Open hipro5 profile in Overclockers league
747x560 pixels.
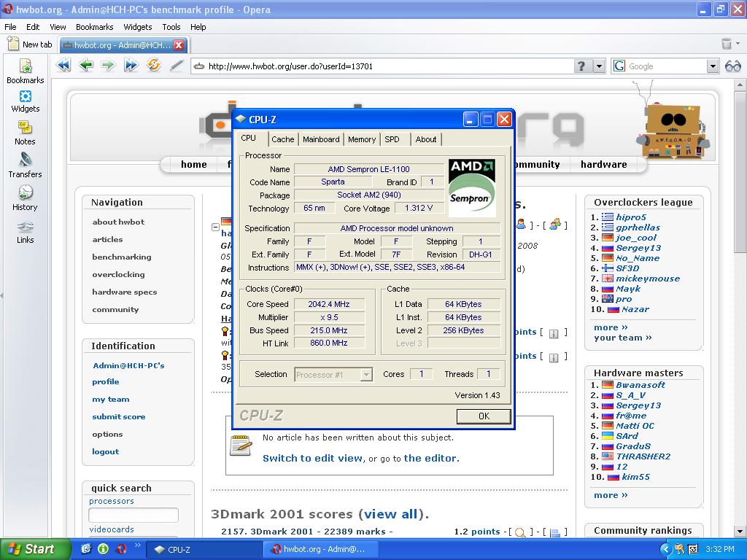(631, 217)
